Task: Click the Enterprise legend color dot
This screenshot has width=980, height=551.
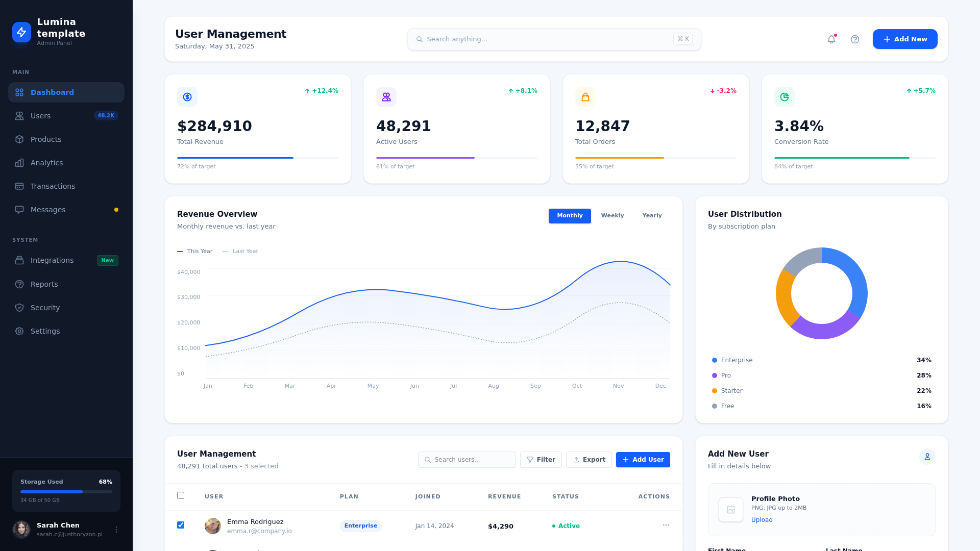Action: (x=715, y=360)
